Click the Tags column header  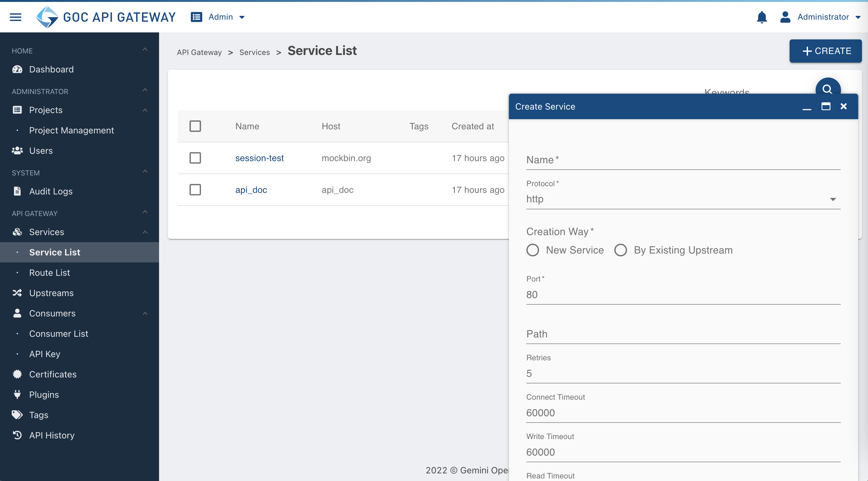[x=418, y=126]
